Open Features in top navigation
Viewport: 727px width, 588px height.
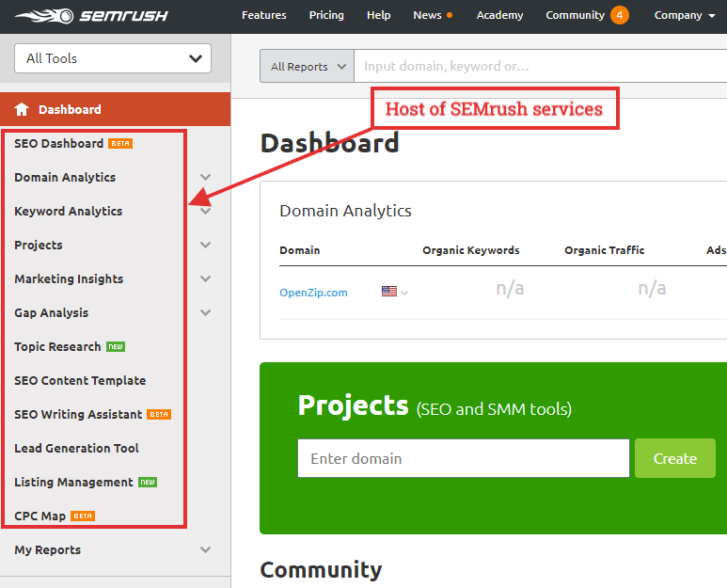coord(264,15)
